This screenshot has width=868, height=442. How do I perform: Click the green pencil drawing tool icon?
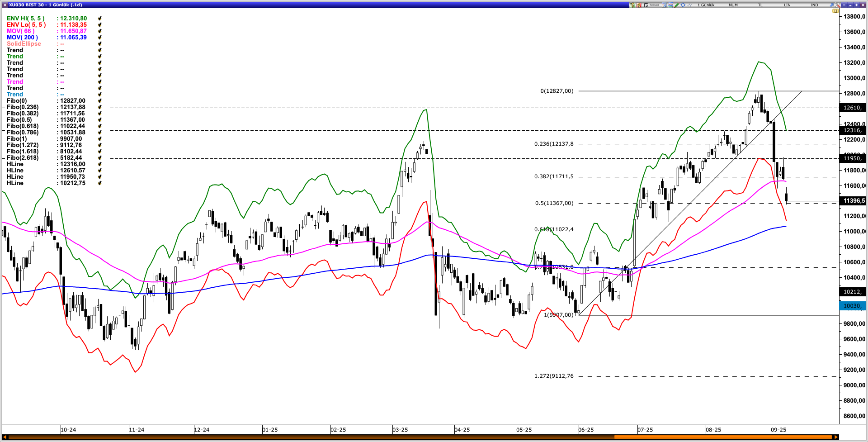(677, 5)
